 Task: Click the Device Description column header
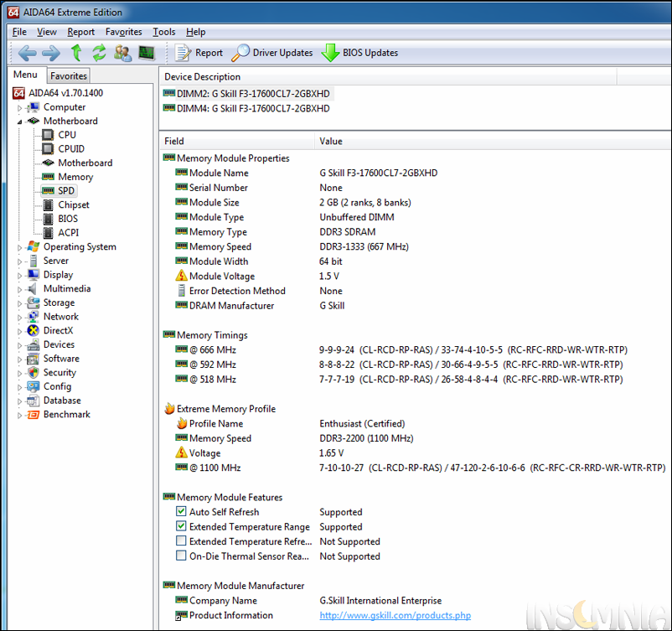(388, 77)
